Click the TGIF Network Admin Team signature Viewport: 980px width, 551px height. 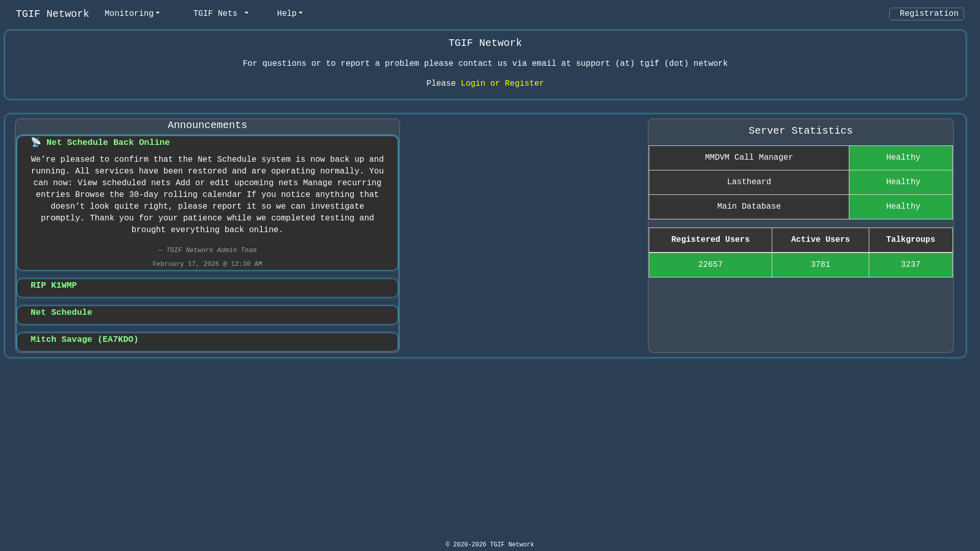[207, 251]
